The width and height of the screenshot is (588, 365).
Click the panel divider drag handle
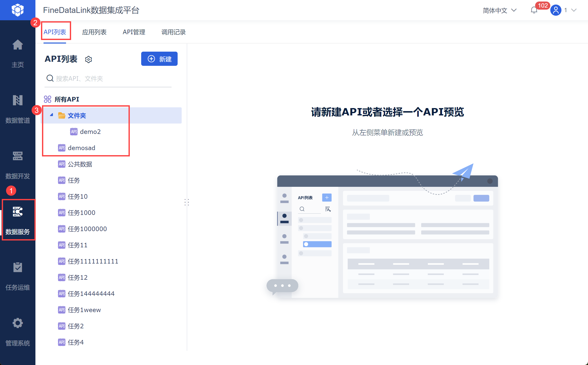187,202
